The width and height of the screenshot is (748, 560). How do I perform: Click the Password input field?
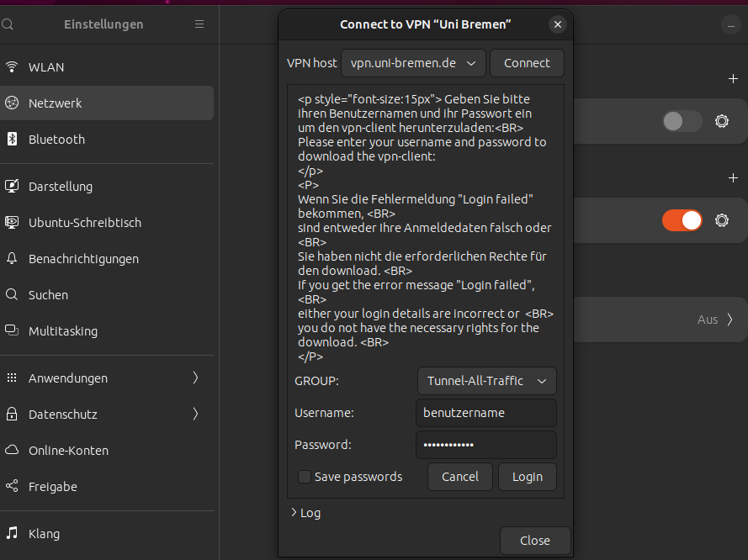[485, 445]
